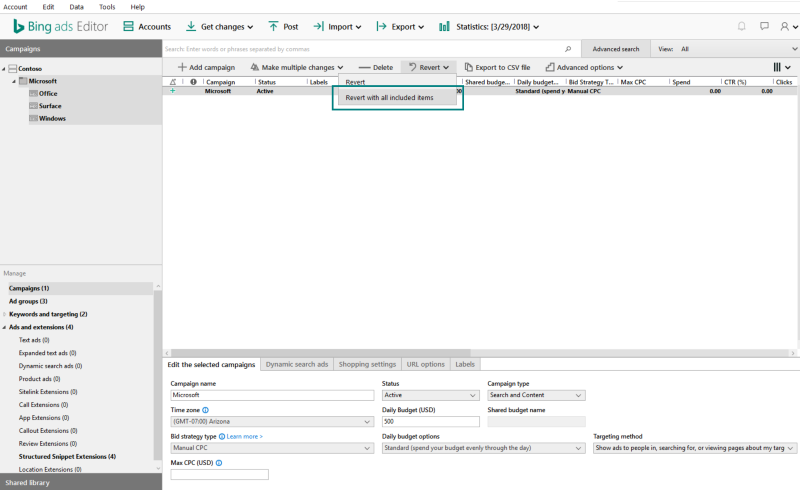Click the Daily Budget input field
Screen dimensions: 800x490
[429, 422]
